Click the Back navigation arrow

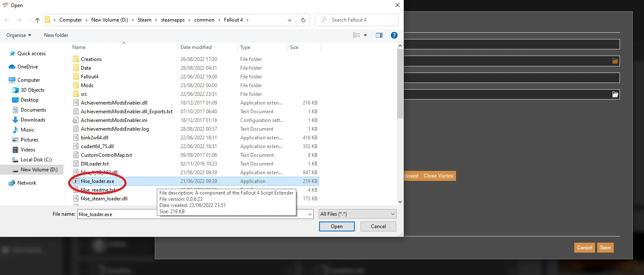(7, 20)
